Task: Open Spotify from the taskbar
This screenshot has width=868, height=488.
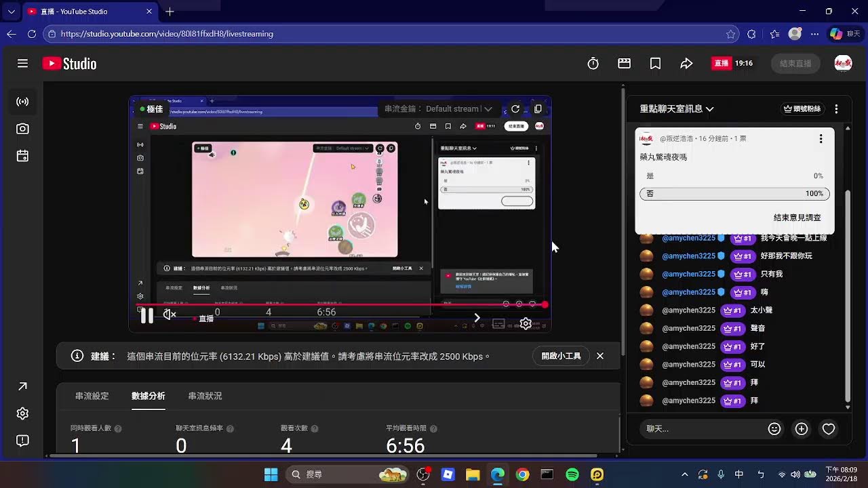Action: point(572,474)
